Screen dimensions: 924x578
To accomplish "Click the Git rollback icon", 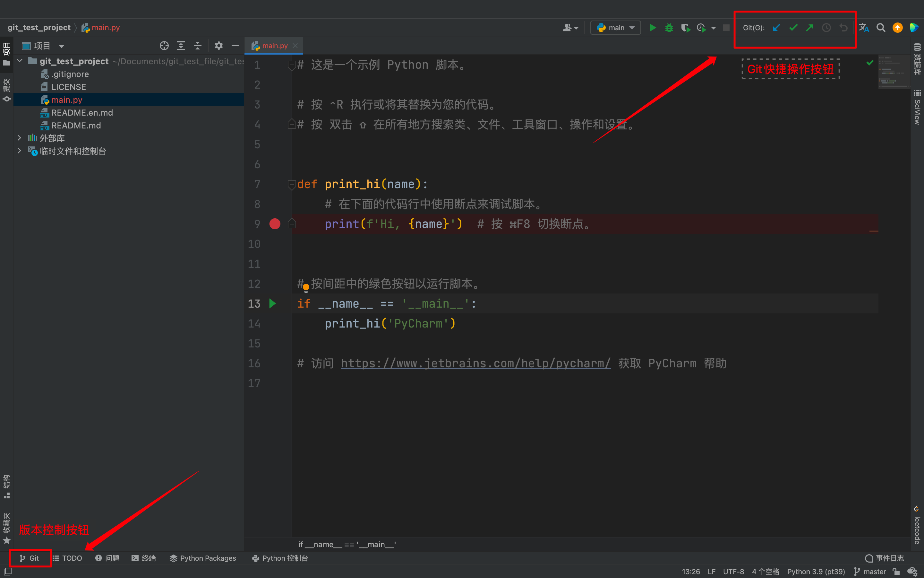I will point(843,28).
